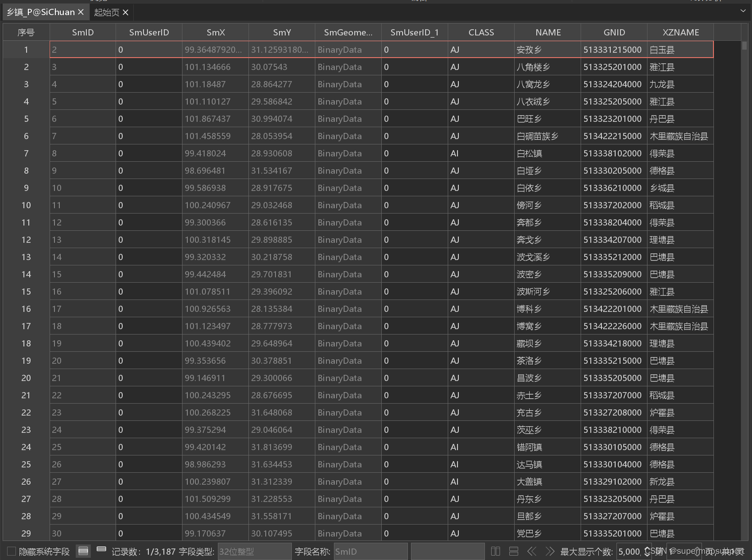Click NAME cell 错阿镇

[x=547, y=447]
